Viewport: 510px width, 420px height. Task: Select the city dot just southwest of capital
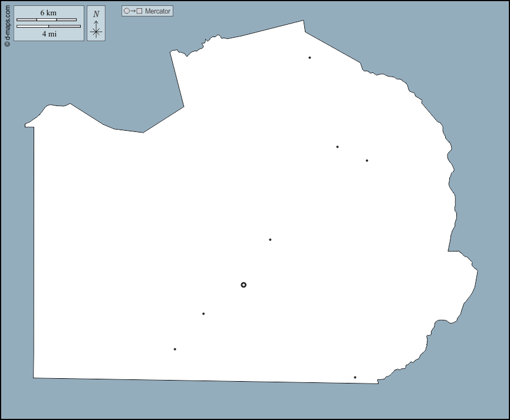(203, 314)
